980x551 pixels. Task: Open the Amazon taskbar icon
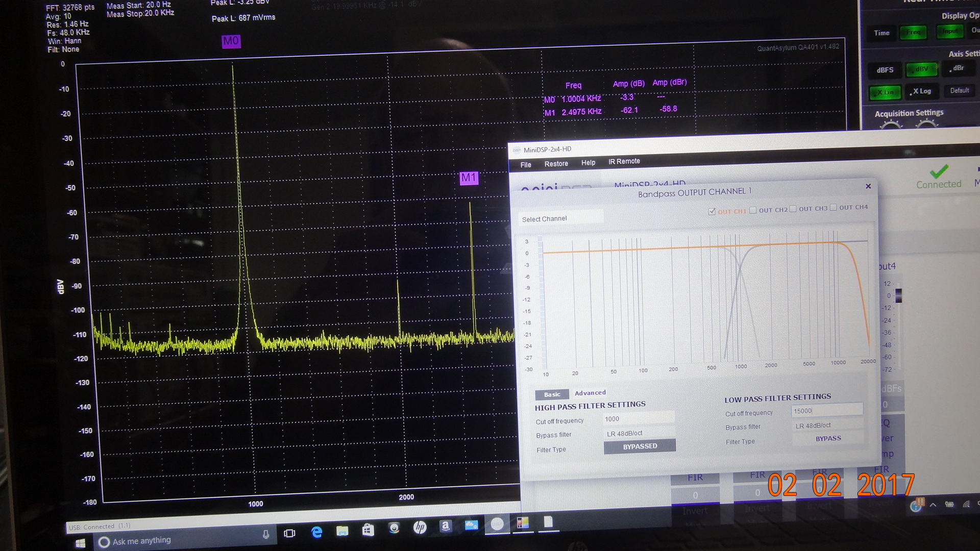(x=446, y=526)
